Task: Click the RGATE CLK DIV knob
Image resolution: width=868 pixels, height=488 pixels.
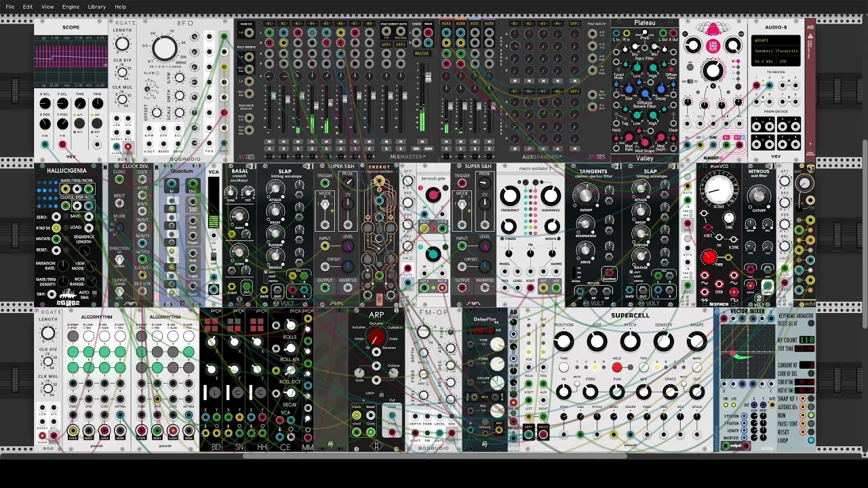Action: (122, 72)
